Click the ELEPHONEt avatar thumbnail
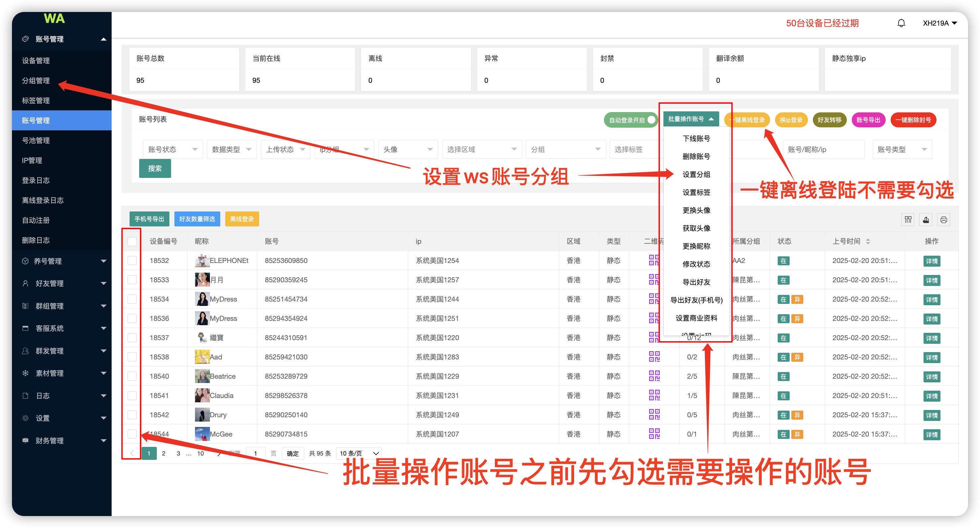 tap(202, 260)
